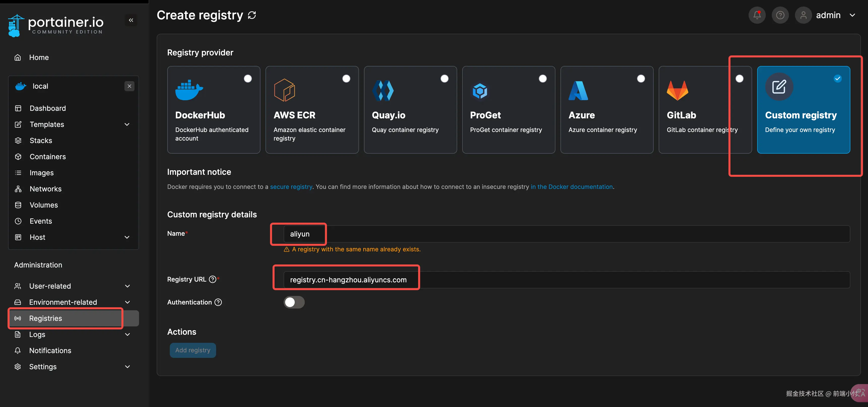Choose the Quay.io provider radio button
The width and height of the screenshot is (868, 407).
pos(444,79)
